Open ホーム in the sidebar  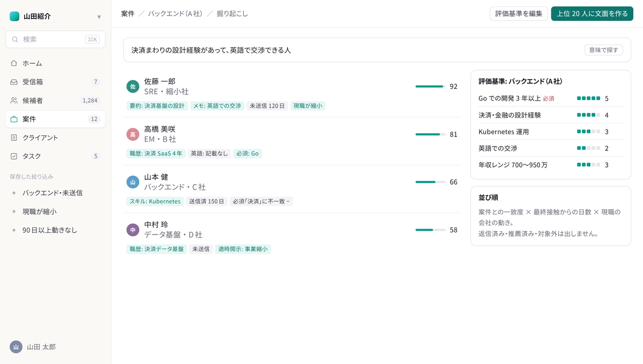click(x=55, y=63)
